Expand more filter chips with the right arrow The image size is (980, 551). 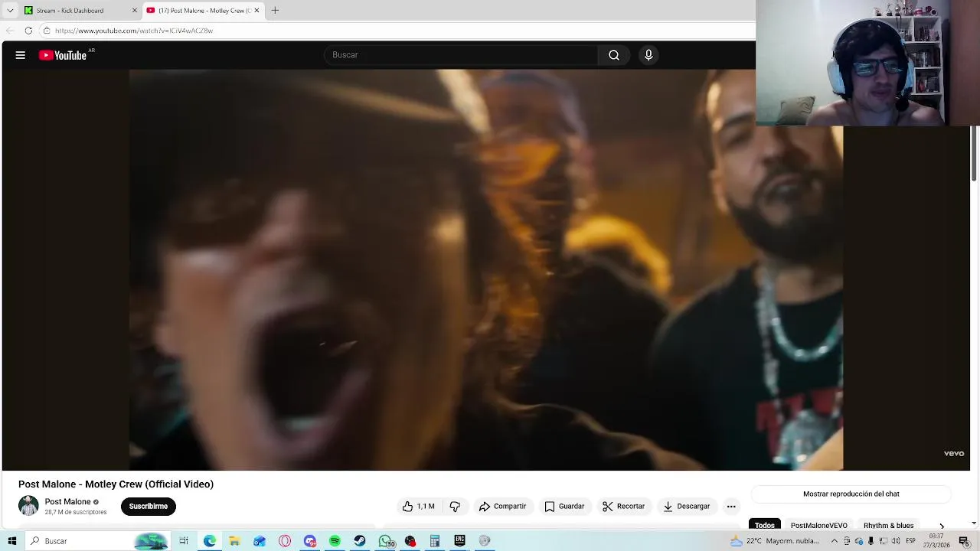pos(942,526)
